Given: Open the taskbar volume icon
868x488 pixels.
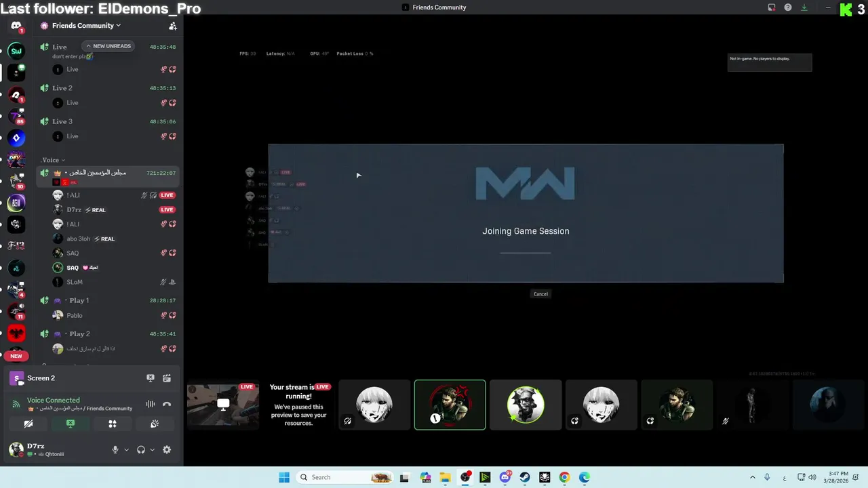Looking at the screenshot, I should pos(813,477).
